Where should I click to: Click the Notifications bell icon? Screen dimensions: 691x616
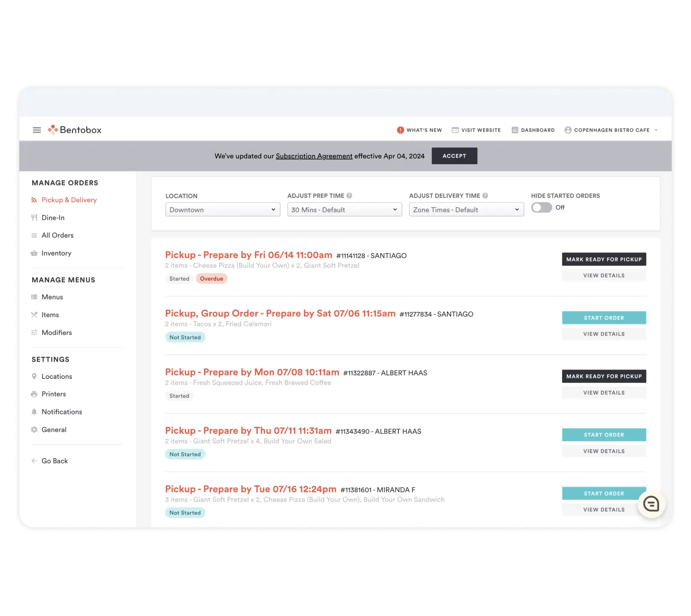(34, 412)
